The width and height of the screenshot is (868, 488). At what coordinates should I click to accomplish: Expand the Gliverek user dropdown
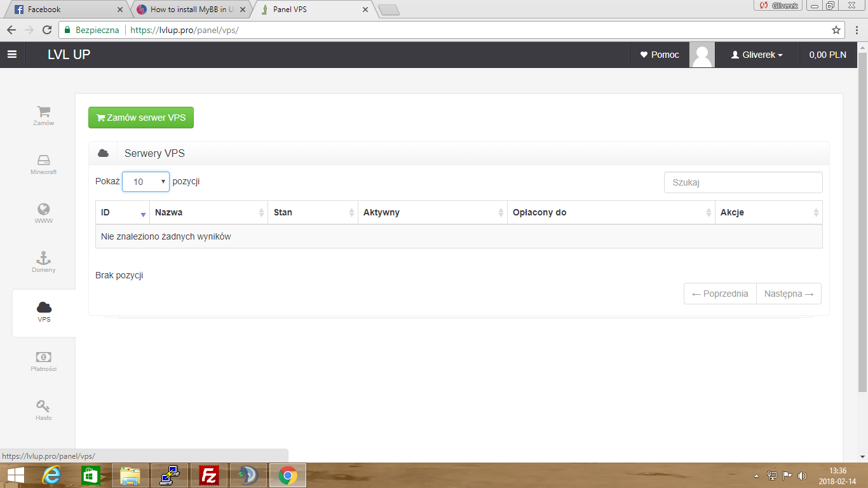(757, 55)
